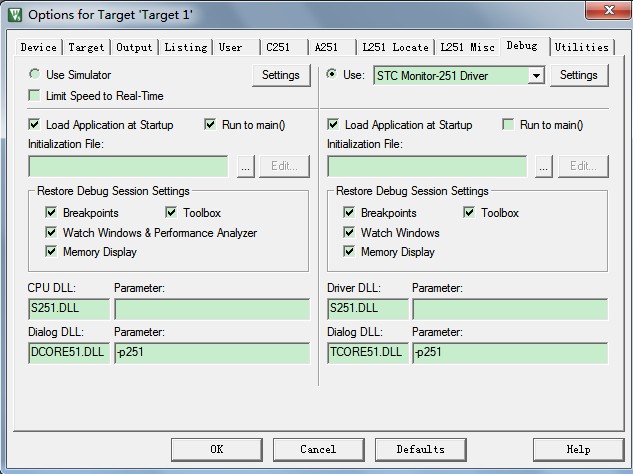Toggle driver Memory Display checkbox
The image size is (633, 474).
pos(349,252)
